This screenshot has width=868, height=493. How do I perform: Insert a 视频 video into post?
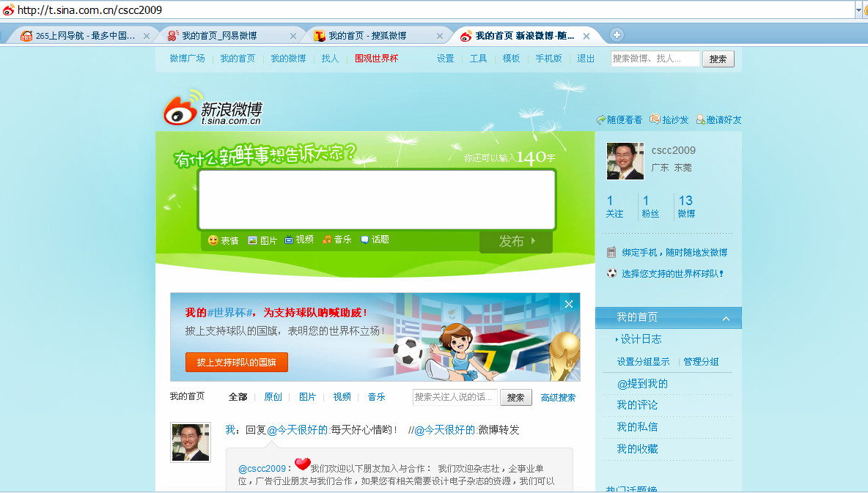coord(299,240)
